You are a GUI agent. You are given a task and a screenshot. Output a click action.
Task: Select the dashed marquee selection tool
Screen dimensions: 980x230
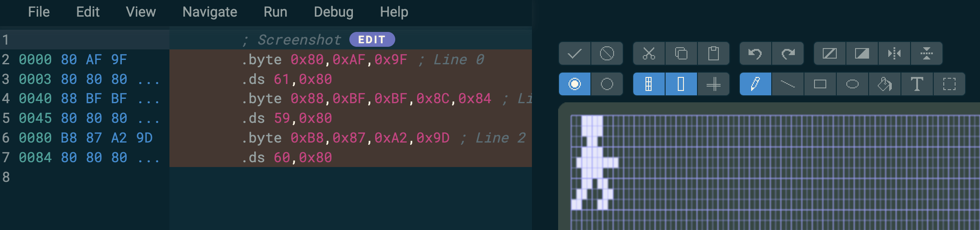[949, 84]
